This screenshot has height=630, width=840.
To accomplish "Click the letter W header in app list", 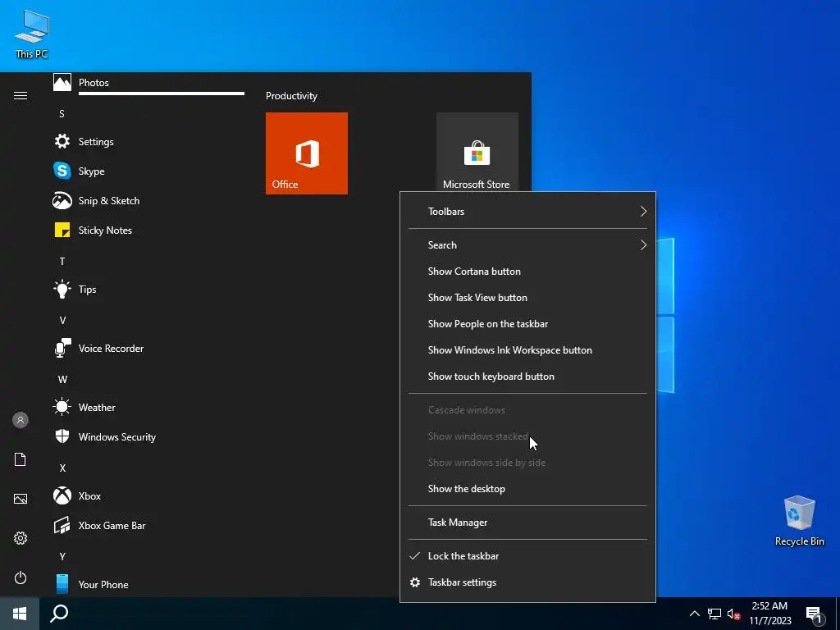I will tap(62, 379).
